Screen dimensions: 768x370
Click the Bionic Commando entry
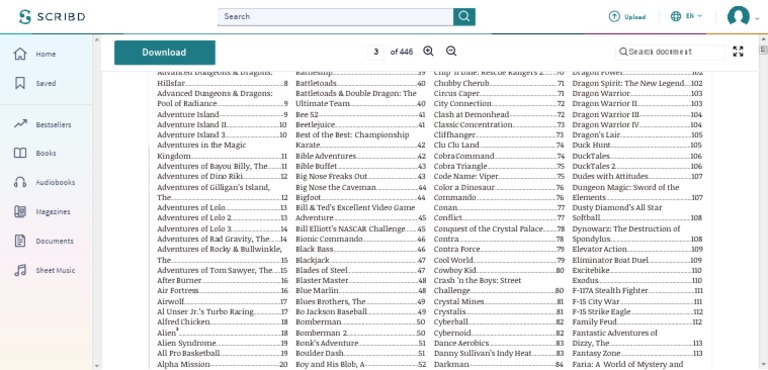click(360, 239)
